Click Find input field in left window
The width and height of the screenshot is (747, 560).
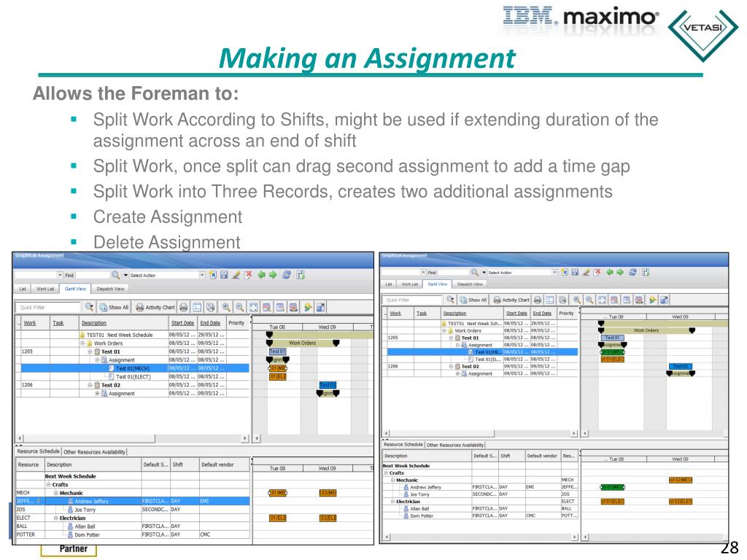click(x=93, y=275)
